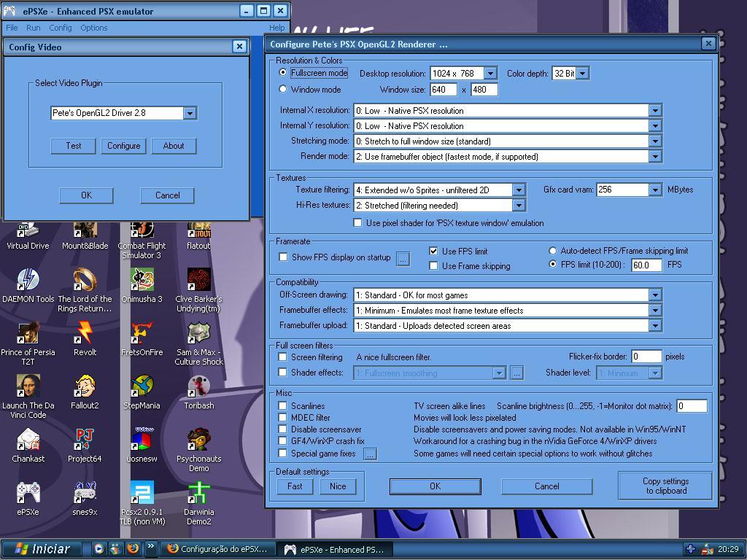The width and height of the screenshot is (747, 560).
Task: Choose the Window mode radio button
Action: click(283, 89)
